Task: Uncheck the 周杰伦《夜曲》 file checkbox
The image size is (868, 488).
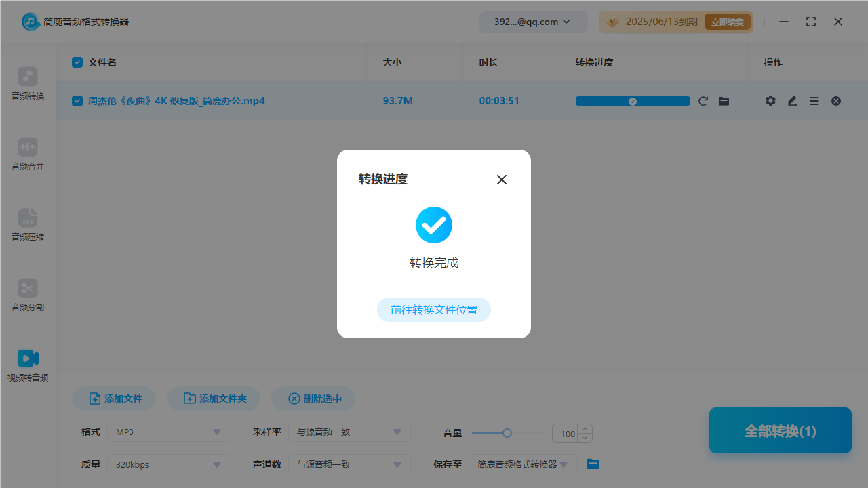Action: (77, 100)
